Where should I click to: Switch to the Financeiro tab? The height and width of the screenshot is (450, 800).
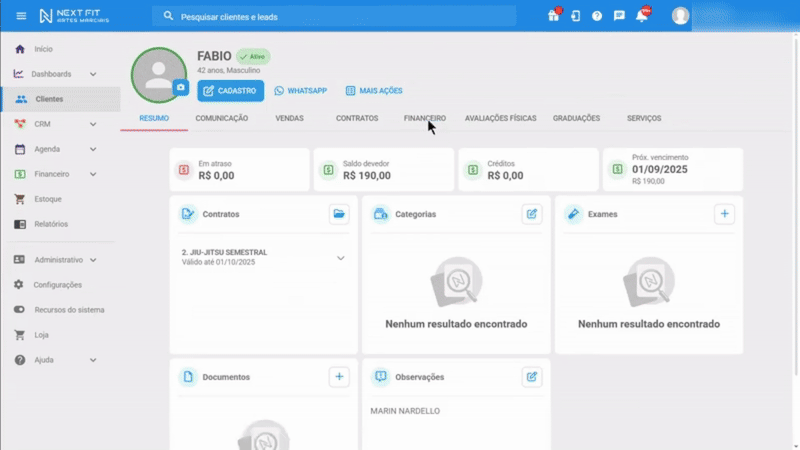424,118
